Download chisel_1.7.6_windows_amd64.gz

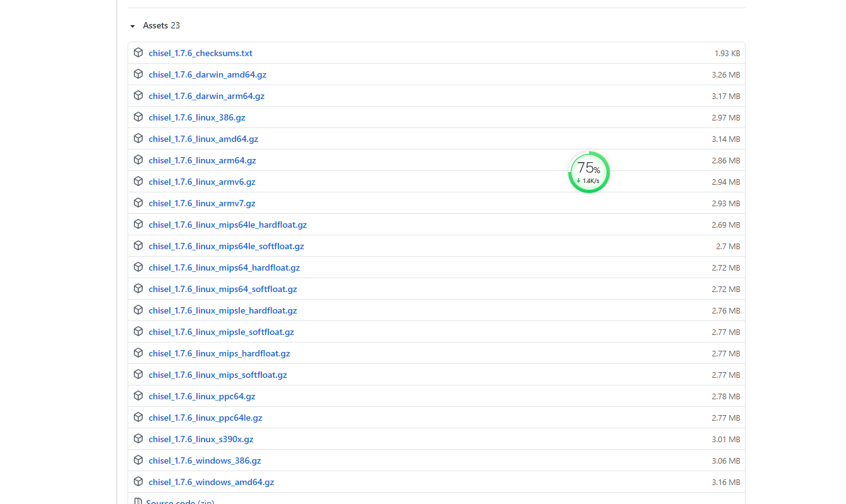pos(211,483)
